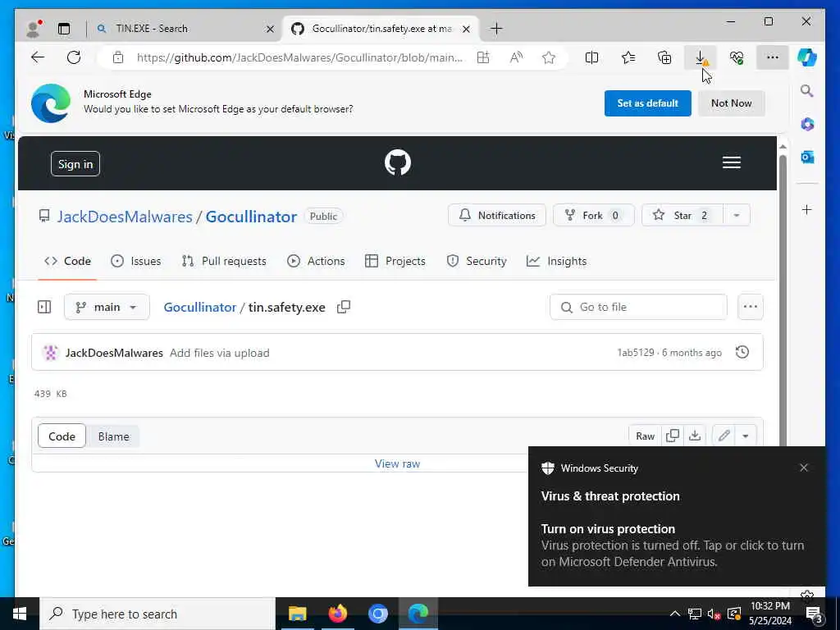Open Edge Settings and more menu

click(x=773, y=57)
